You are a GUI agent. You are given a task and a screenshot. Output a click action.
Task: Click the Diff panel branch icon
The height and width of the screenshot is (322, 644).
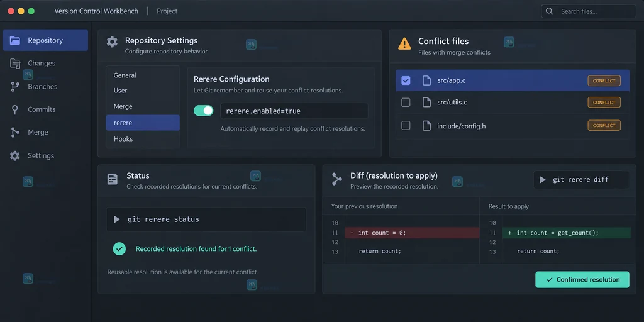tap(337, 179)
